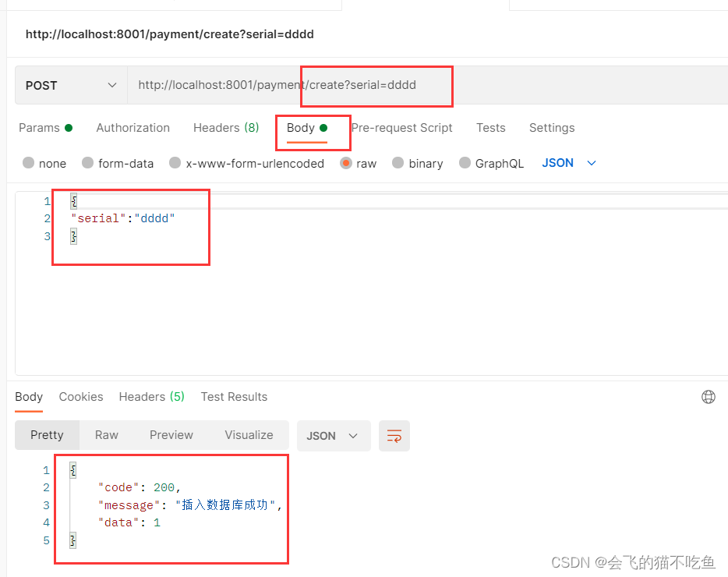This screenshot has height=577, width=728.
Task: Switch response view to Visualize
Action: tap(249, 435)
